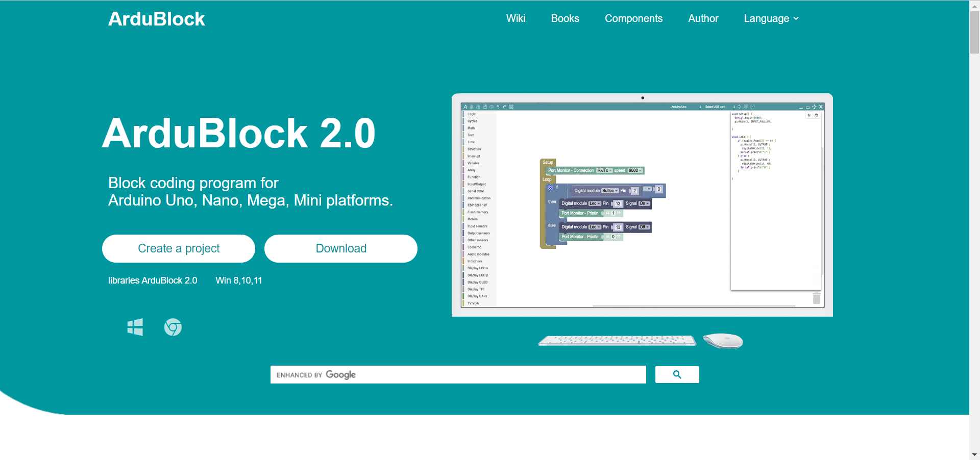
Task: Click the vertical scrollbar thumb
Action: tap(974, 32)
